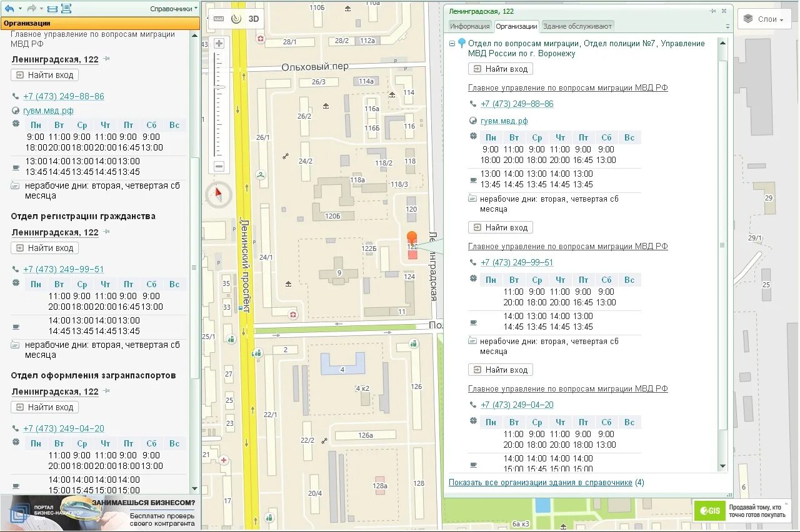This screenshot has width=800, height=532.
Task: Click the scroll-down arrow in the popup card
Action: click(723, 466)
